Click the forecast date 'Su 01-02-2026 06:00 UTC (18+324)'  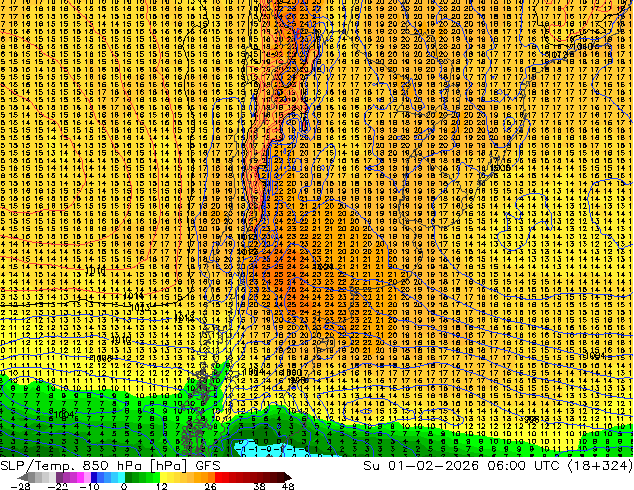point(498,466)
